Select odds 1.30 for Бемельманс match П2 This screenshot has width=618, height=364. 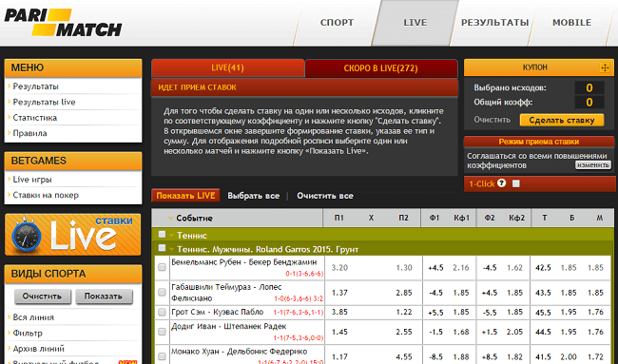(404, 268)
